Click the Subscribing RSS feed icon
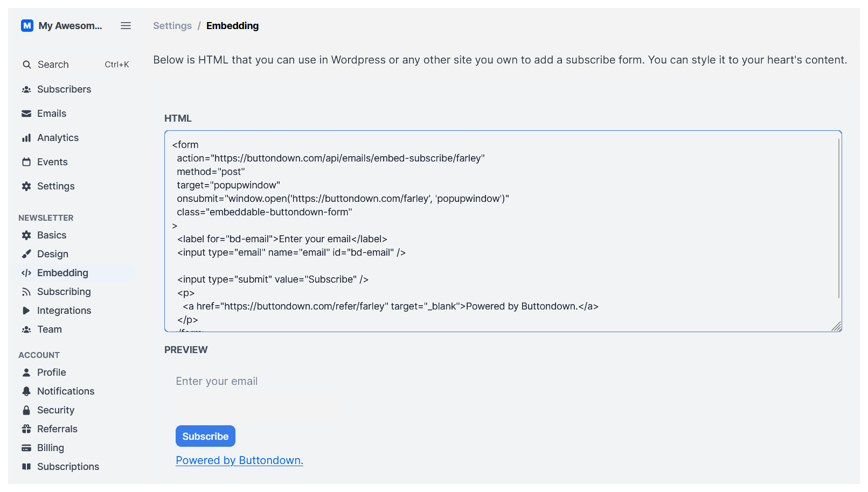The width and height of the screenshot is (868, 492). point(26,292)
